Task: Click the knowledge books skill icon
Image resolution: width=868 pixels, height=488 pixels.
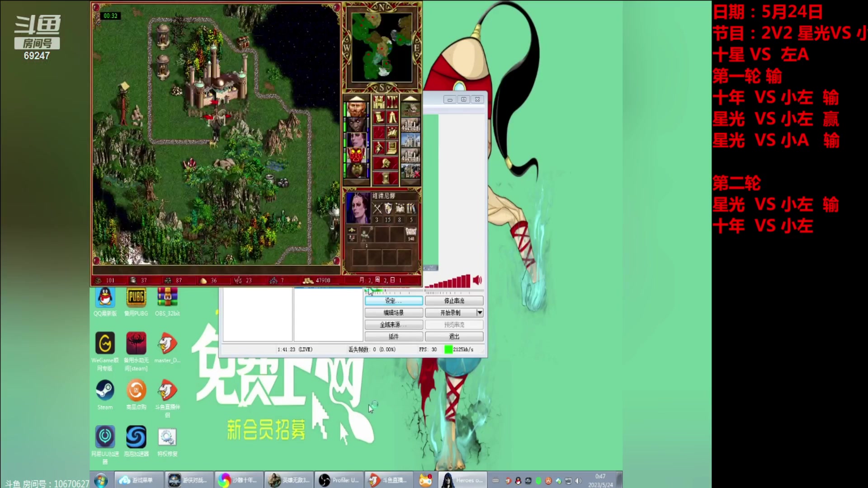Action: (411, 208)
